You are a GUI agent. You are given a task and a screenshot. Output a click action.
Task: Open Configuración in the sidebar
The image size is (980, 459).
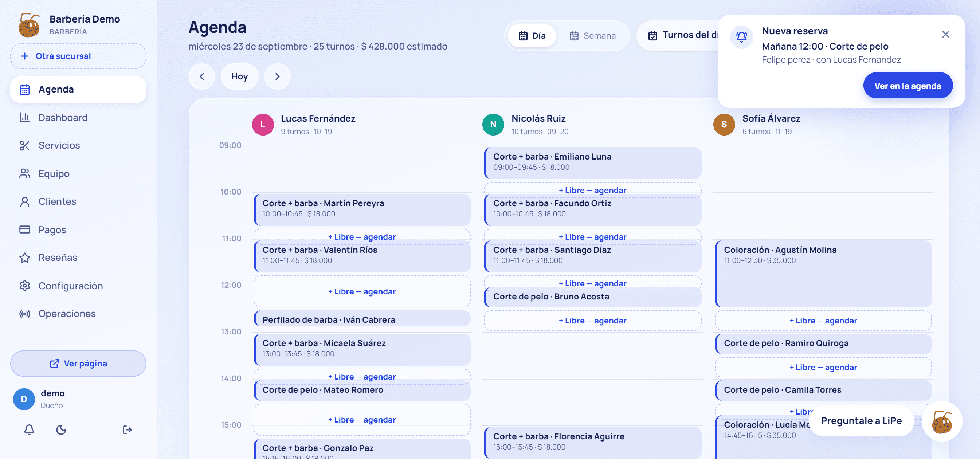[x=78, y=286]
